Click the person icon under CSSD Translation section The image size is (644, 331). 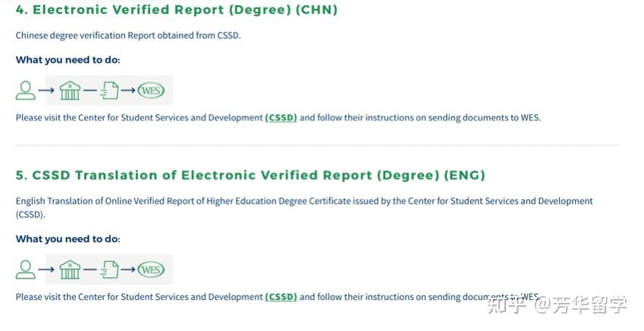26,270
